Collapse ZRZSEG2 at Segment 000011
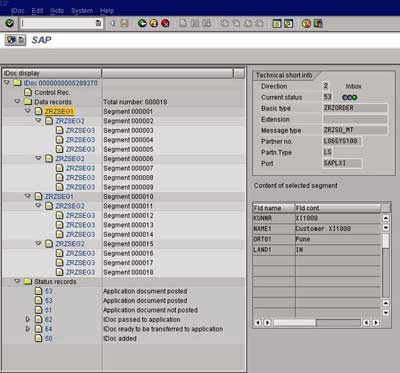Viewport: 400px width, 373px height. [x=38, y=205]
